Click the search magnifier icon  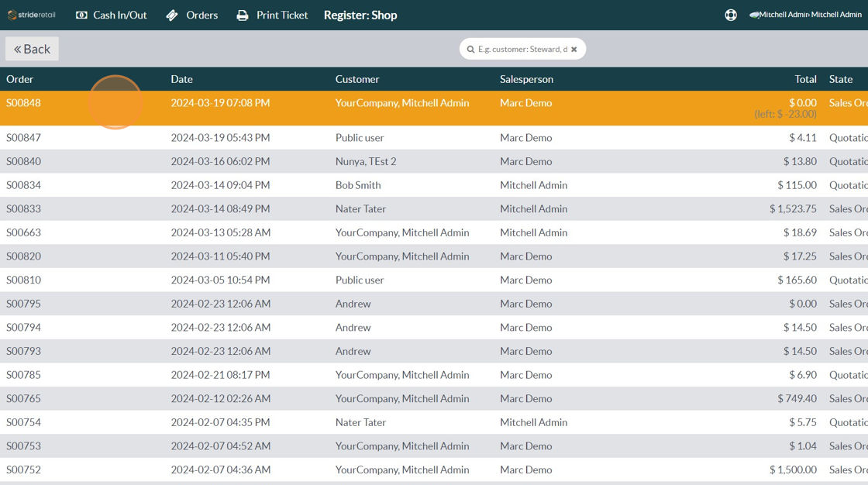click(x=470, y=50)
